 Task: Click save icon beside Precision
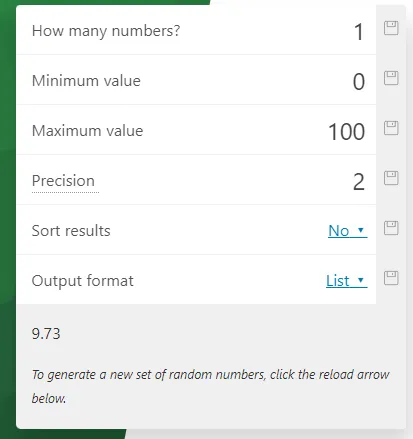pyautogui.click(x=391, y=178)
